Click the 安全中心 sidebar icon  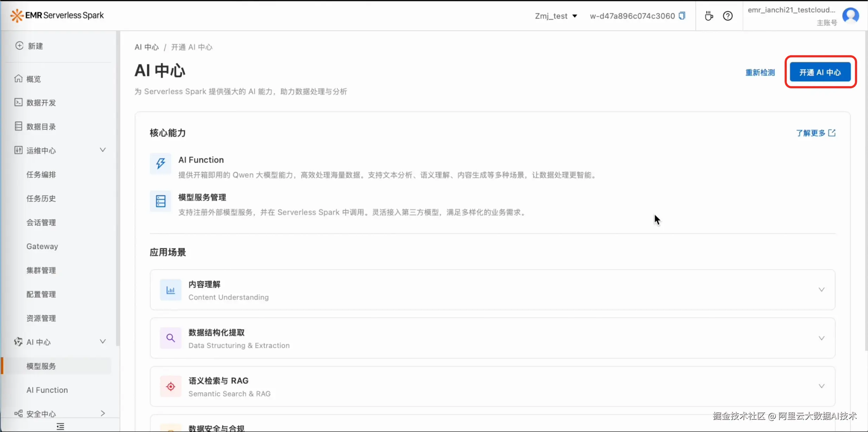point(18,413)
